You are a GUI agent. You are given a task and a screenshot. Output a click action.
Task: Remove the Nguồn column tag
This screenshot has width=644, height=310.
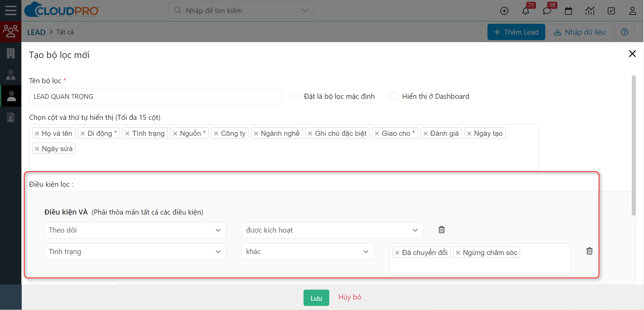tap(175, 133)
